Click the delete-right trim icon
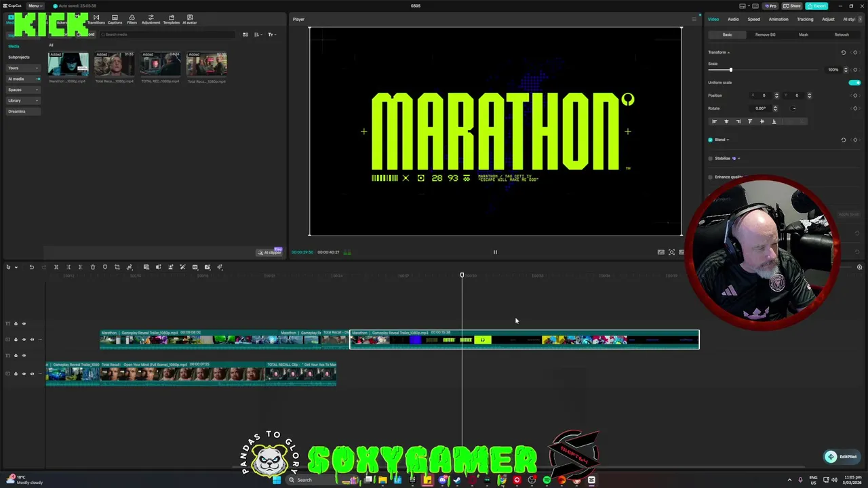The image size is (868, 488). pos(80,267)
